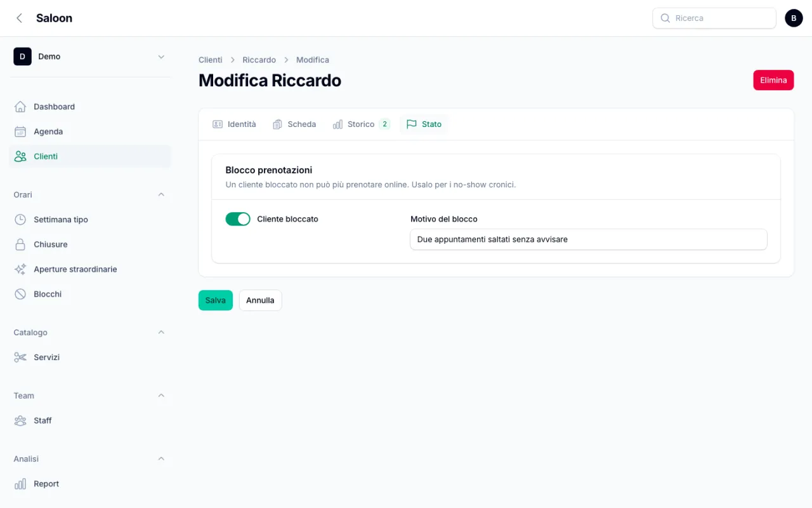The width and height of the screenshot is (812, 508).
Task: Switch to the Scheda tab
Action: point(294,124)
